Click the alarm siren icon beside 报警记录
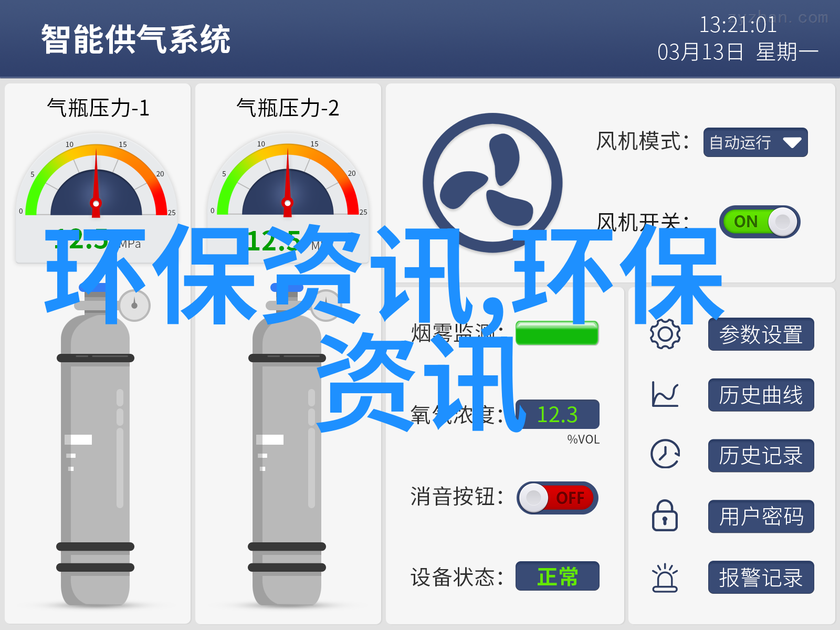Viewport: 840px width, 630px height. tap(665, 577)
